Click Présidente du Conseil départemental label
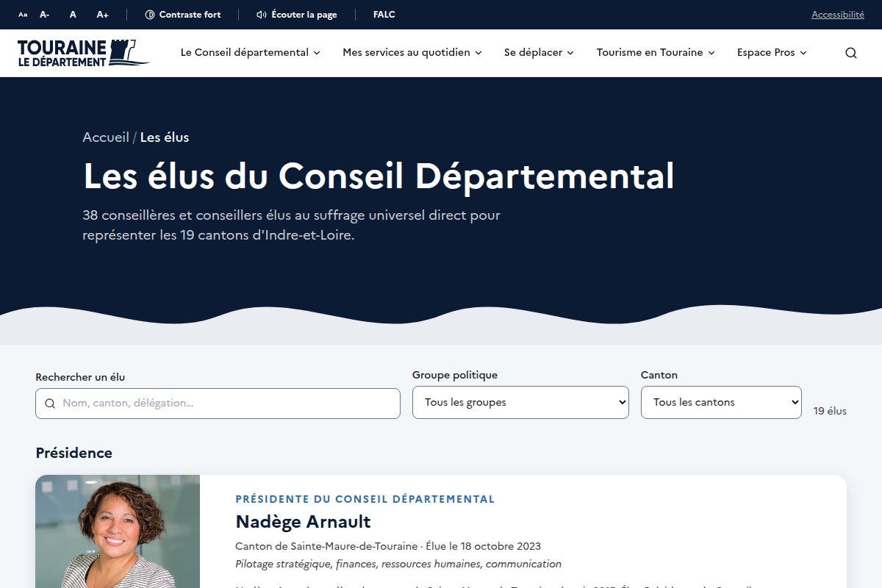 click(365, 499)
